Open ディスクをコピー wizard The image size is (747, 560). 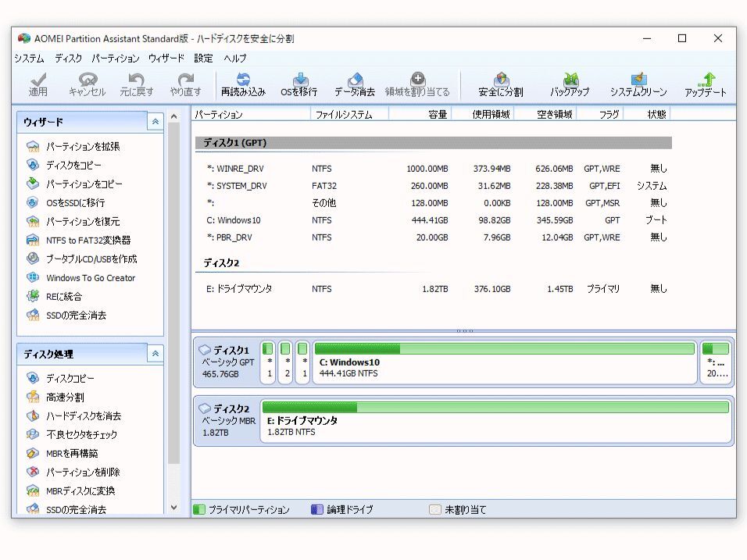pyautogui.click(x=64, y=166)
